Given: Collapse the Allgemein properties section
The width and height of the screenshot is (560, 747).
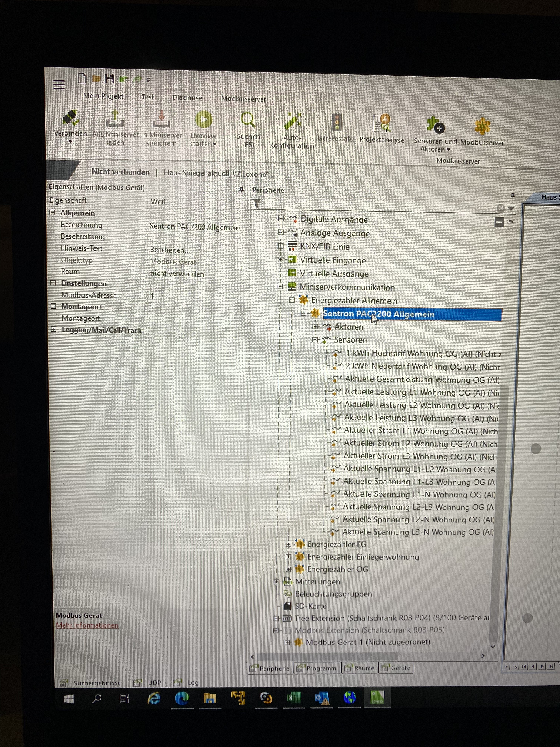Looking at the screenshot, I should (52, 213).
